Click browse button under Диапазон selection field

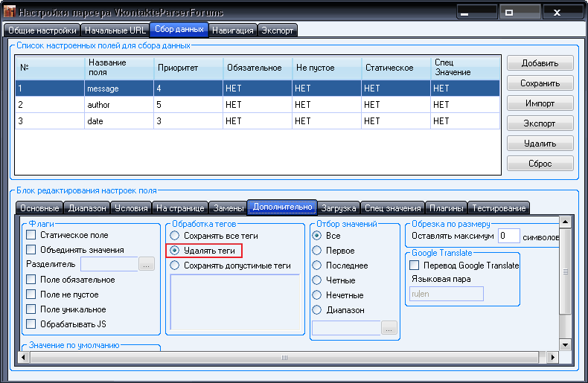point(389,327)
